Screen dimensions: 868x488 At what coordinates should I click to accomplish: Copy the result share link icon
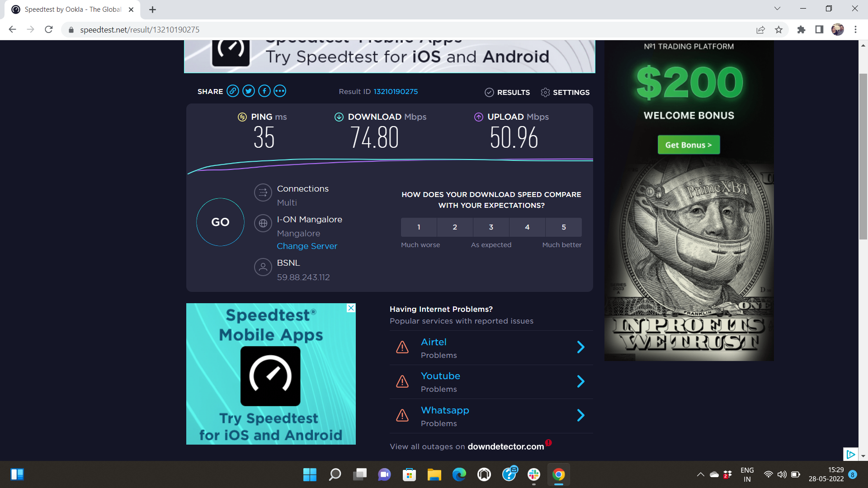click(233, 91)
